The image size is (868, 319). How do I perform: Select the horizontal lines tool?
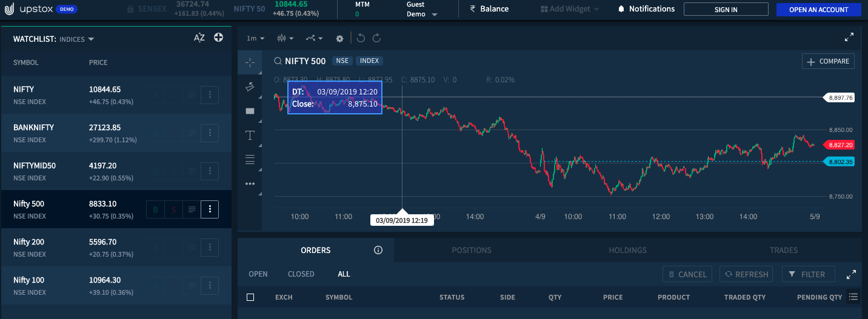[250, 159]
